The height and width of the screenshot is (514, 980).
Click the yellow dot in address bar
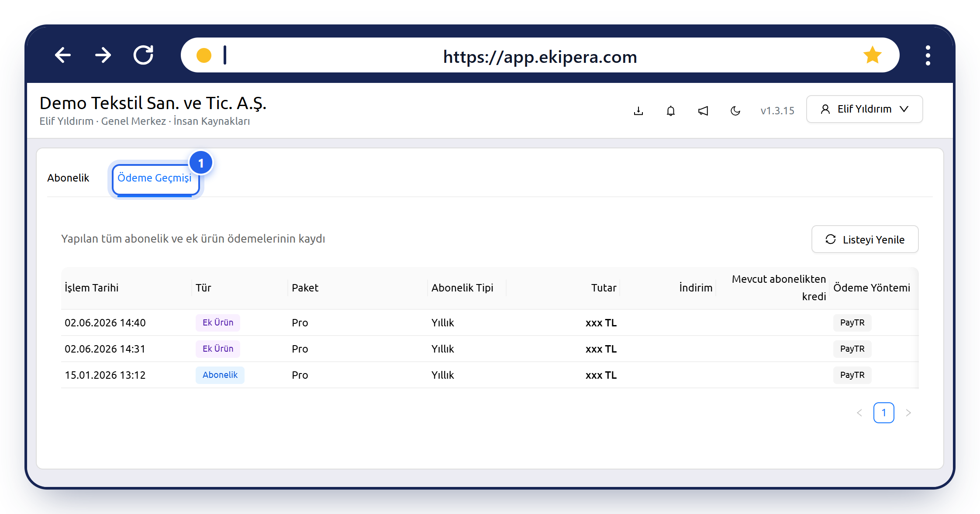pos(204,55)
